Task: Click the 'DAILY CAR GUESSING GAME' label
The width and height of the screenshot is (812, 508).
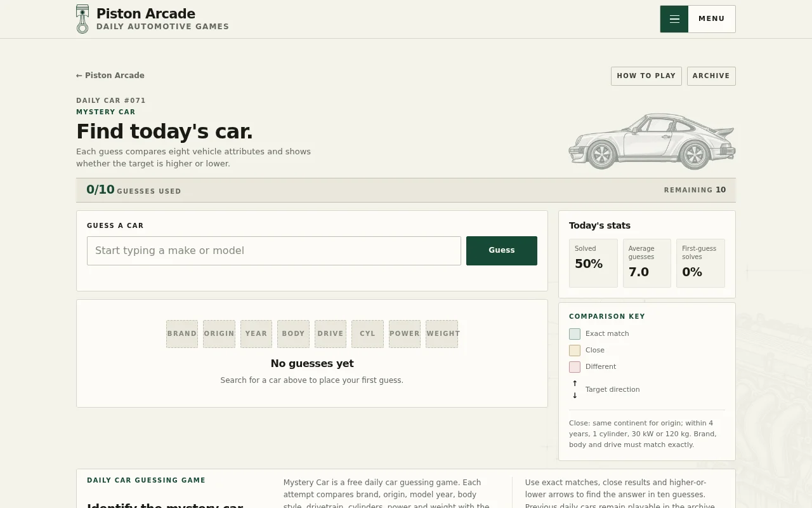Action: (x=147, y=481)
